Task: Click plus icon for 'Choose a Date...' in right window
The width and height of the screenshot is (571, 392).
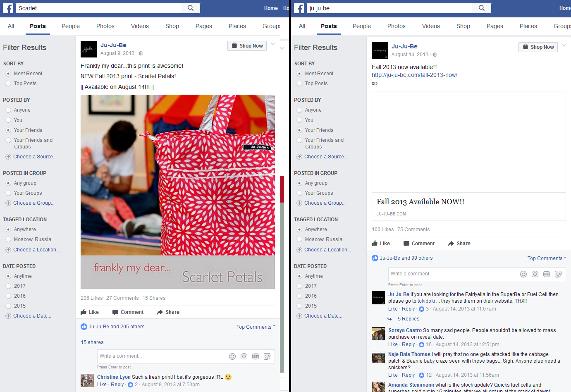Action: (299, 316)
